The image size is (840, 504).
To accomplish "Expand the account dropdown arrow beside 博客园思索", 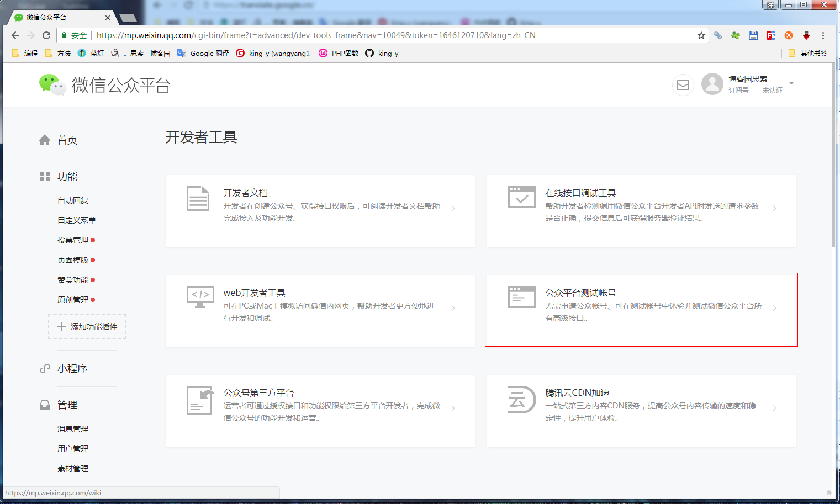I will 791,83.
